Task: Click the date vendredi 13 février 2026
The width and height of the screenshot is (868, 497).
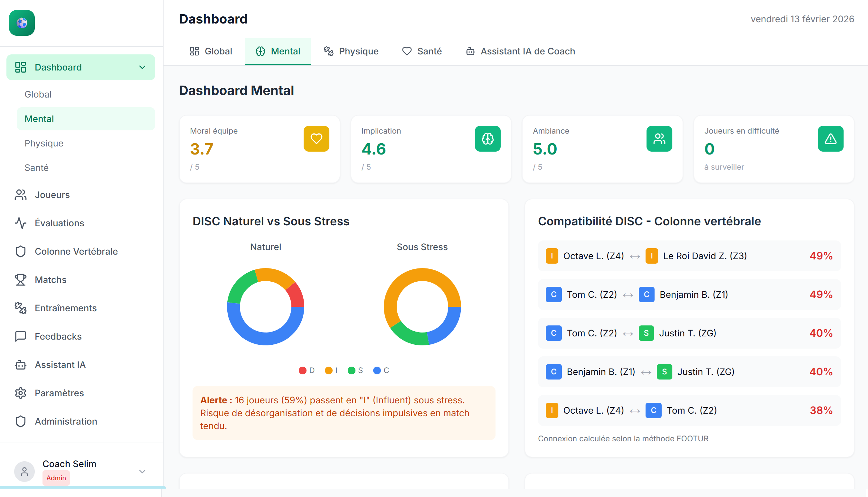Action: click(802, 19)
